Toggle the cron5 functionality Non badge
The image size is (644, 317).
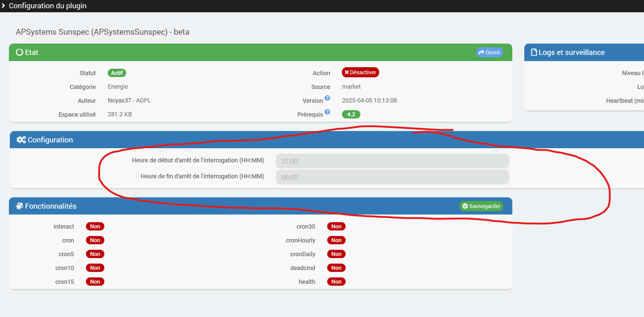tap(95, 254)
